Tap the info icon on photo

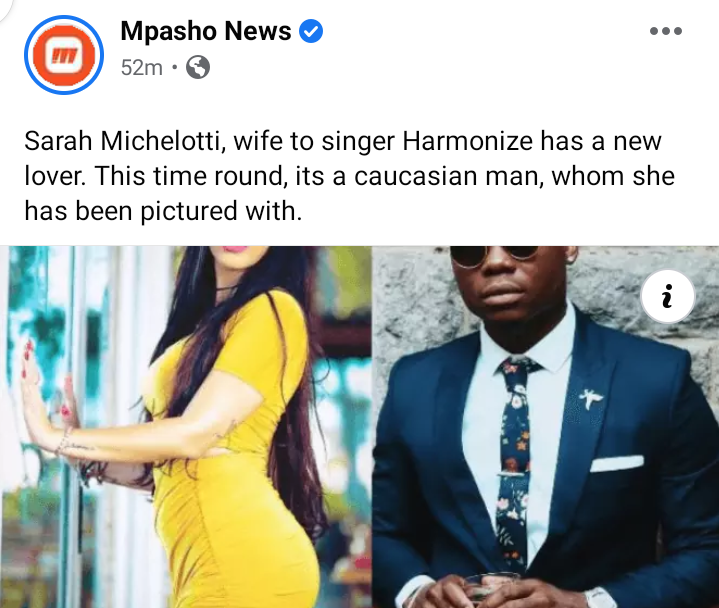pos(667,296)
